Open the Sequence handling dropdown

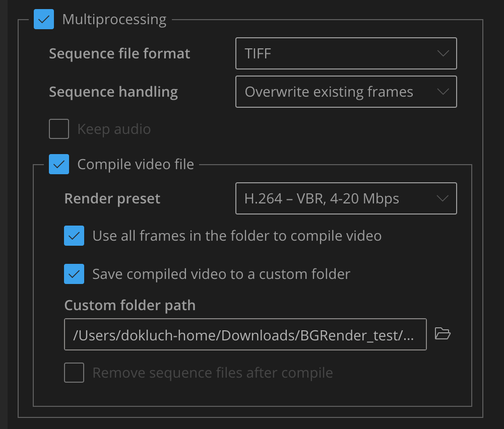point(346,92)
